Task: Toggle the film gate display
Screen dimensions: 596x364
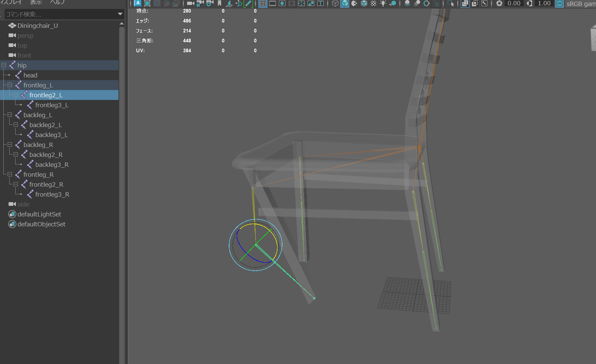Action: [273, 3]
